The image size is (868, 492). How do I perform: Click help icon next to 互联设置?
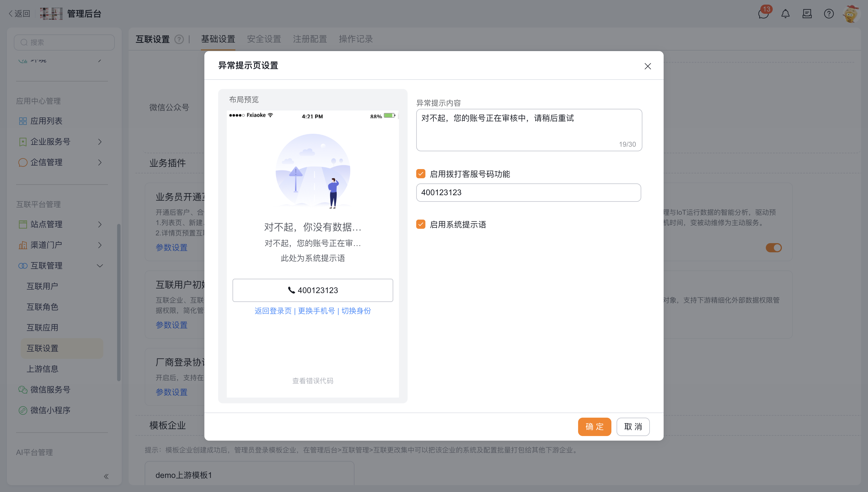pos(179,39)
